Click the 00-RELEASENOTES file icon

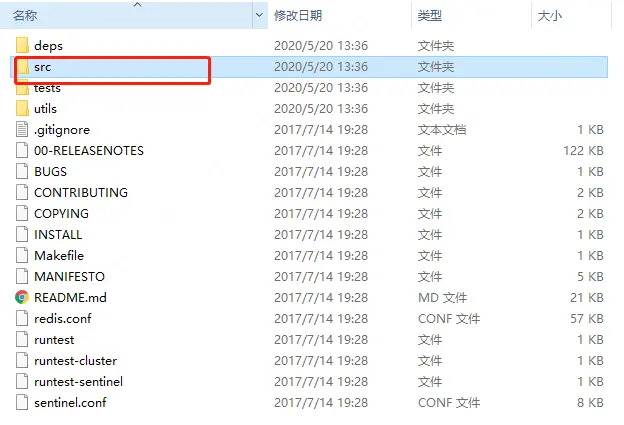22,150
